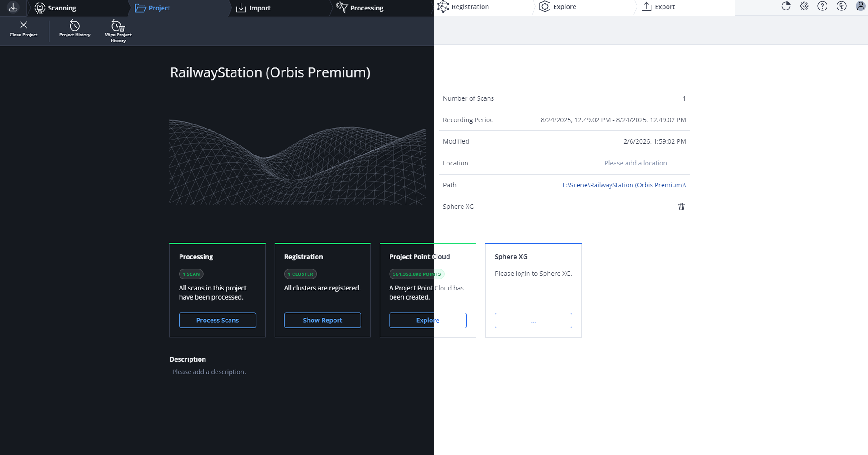The width and height of the screenshot is (868, 455).
Task: Open the settings gear icon
Action: click(804, 6)
